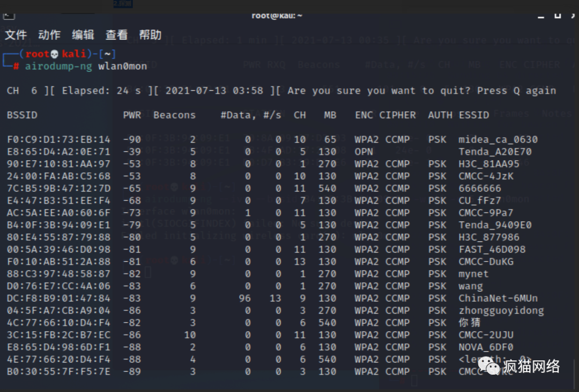Viewport: 579px width, 392px height.
Task: Click ESSID wang
Action: point(471,286)
